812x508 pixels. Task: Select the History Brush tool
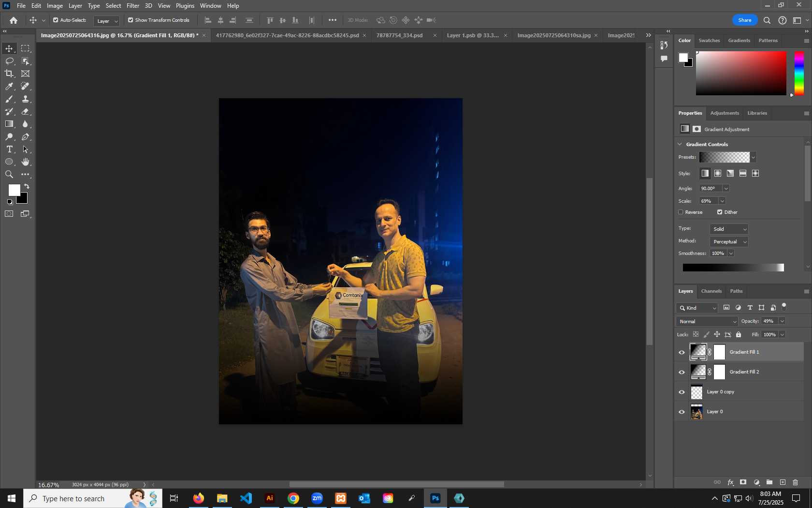click(9, 111)
